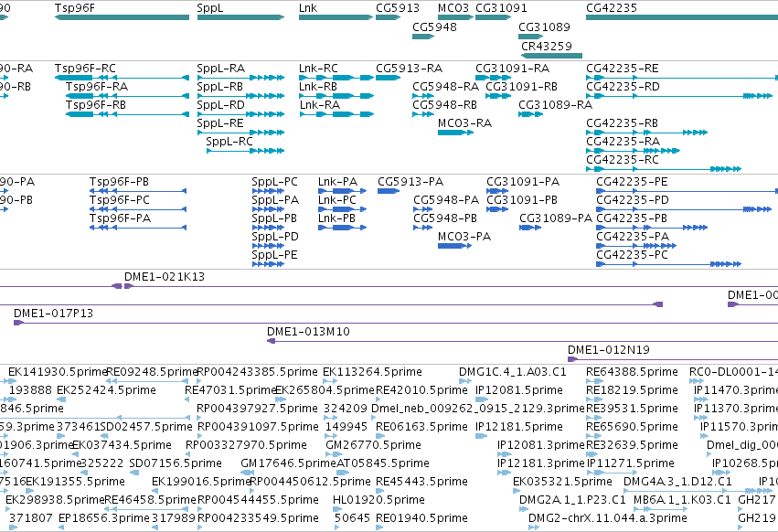This screenshot has height=532, width=778.
Task: Select transcript label CG42235-RE
Action: point(623,69)
